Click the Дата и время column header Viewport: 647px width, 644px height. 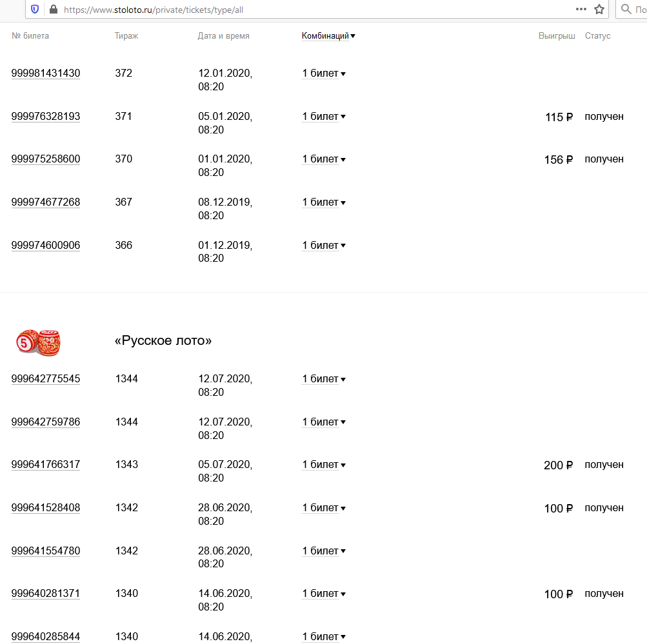[224, 36]
